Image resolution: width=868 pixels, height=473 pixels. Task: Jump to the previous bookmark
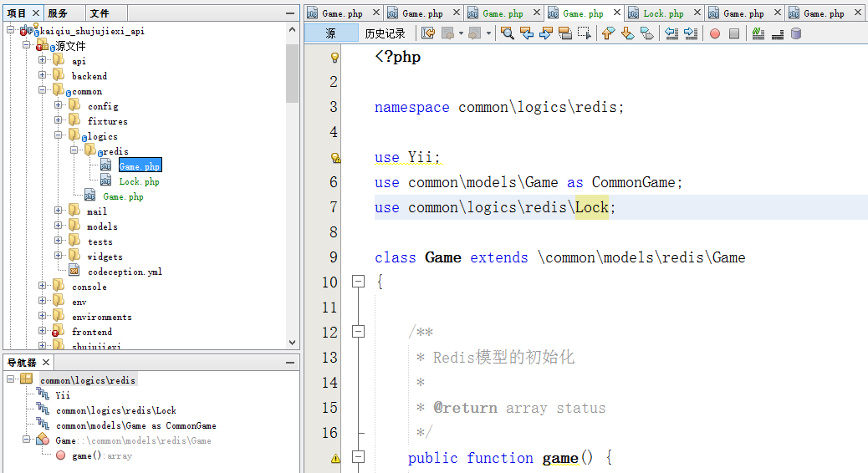click(608, 33)
